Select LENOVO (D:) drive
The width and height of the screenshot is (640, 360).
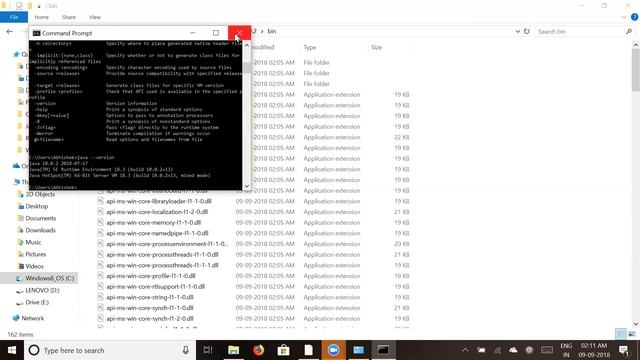point(42,290)
